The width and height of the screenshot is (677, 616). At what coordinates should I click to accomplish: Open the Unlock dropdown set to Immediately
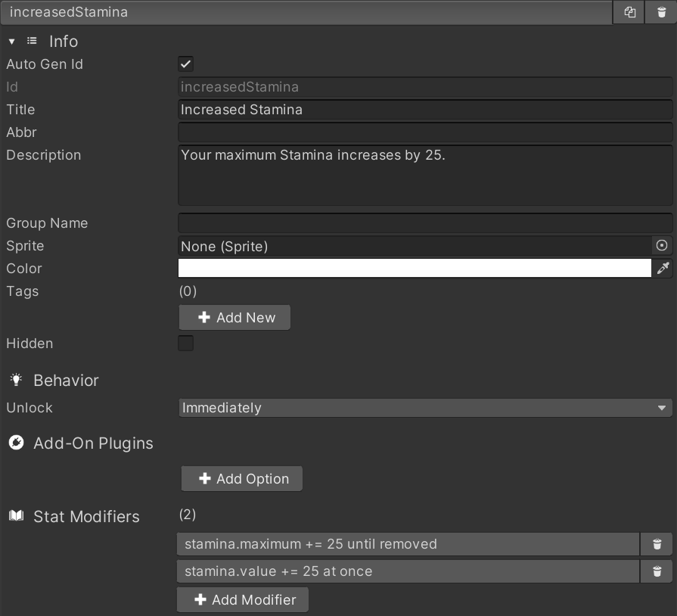[424, 408]
